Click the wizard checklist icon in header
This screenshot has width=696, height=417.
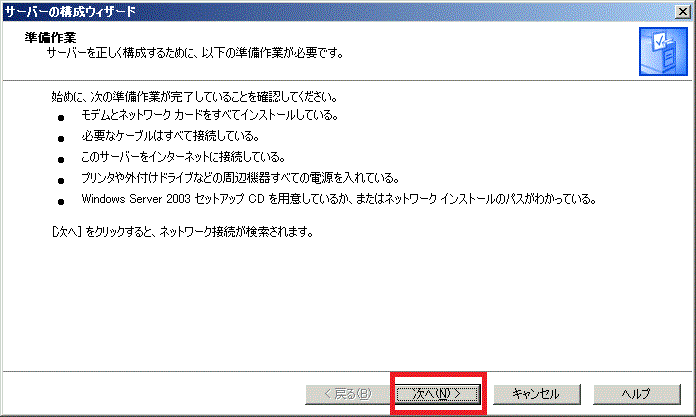click(663, 52)
